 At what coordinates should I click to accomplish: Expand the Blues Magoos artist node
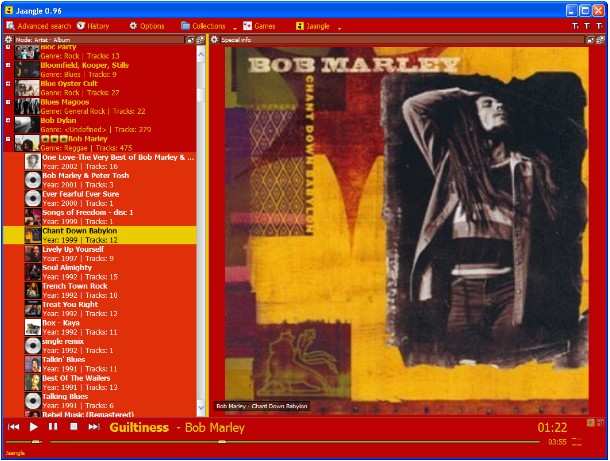8,102
